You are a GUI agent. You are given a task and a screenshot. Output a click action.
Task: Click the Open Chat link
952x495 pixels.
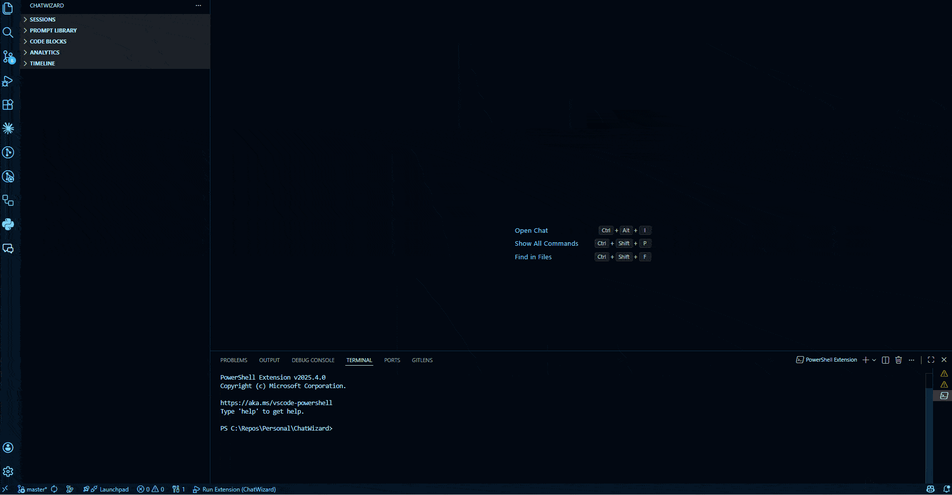click(x=531, y=231)
